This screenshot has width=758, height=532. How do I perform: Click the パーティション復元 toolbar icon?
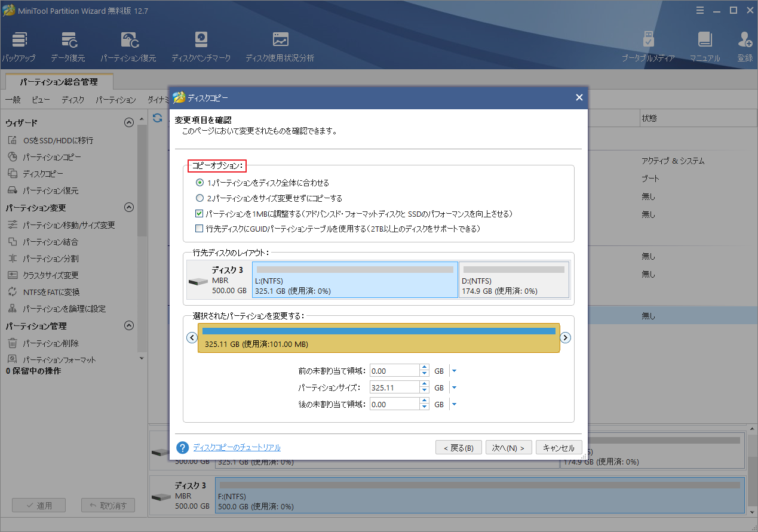click(128, 41)
